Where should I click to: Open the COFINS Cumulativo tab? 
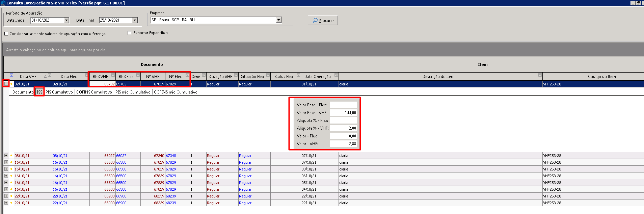tap(94, 92)
